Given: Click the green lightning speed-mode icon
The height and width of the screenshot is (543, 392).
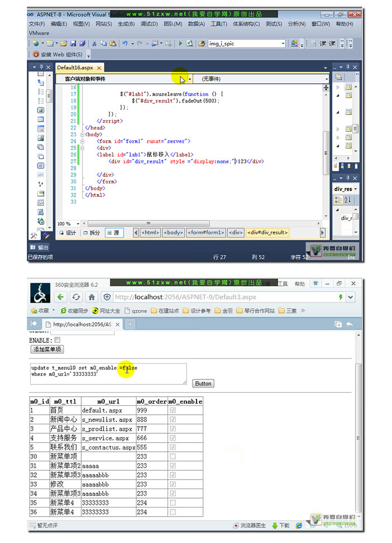Looking at the screenshot, I should coord(341,297).
